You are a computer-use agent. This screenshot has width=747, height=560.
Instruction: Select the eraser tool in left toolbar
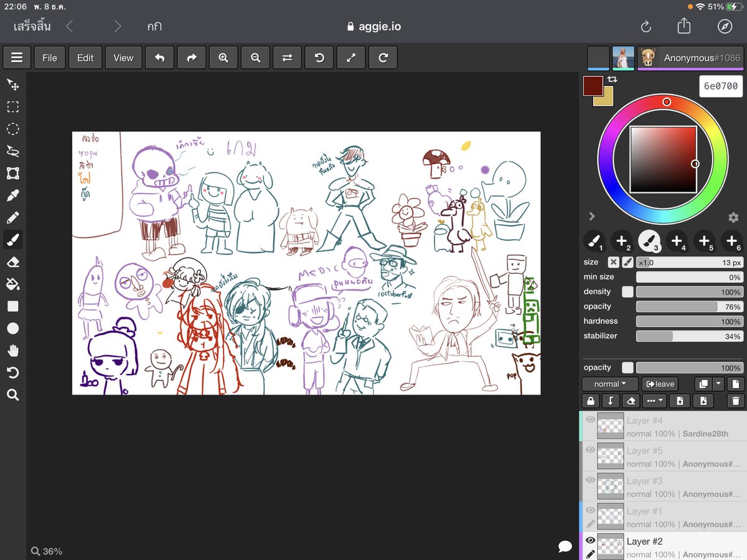click(x=12, y=262)
